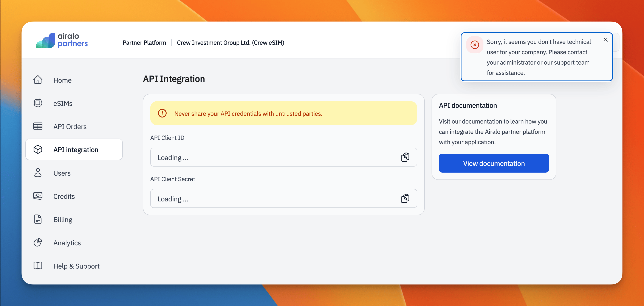Click the Help & Support book icon

coord(38,266)
